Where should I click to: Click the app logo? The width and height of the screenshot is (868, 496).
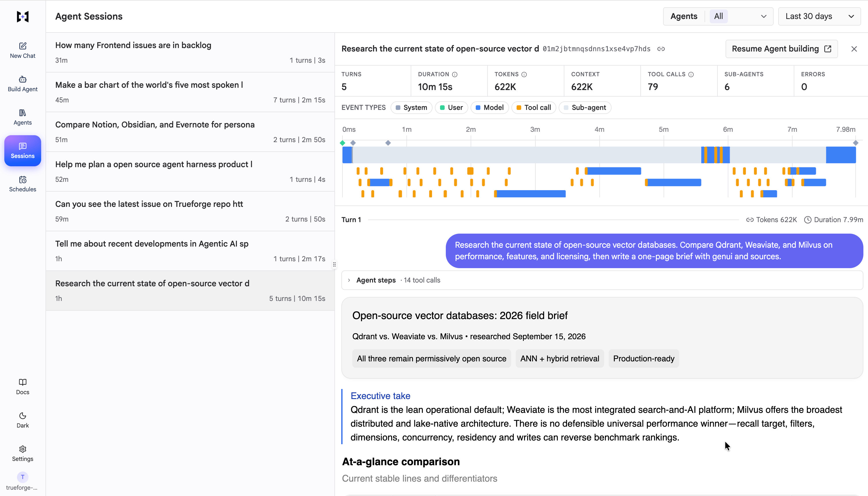click(22, 16)
